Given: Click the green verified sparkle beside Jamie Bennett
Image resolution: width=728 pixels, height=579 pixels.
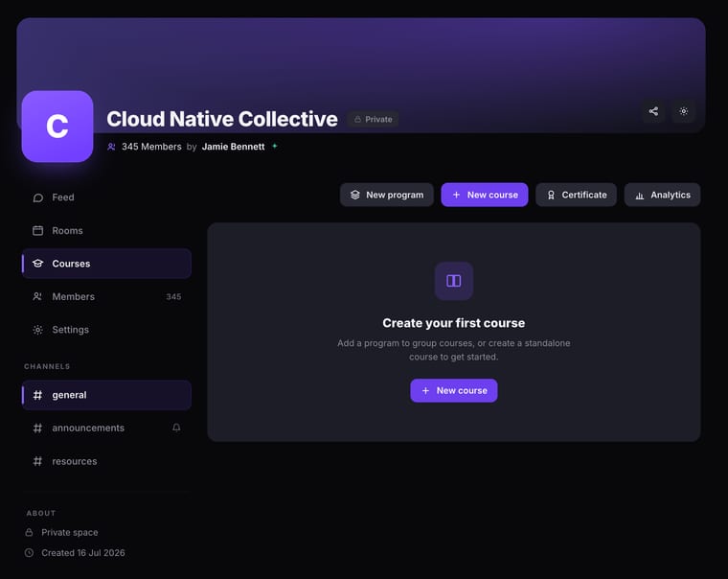Looking at the screenshot, I should (x=274, y=146).
